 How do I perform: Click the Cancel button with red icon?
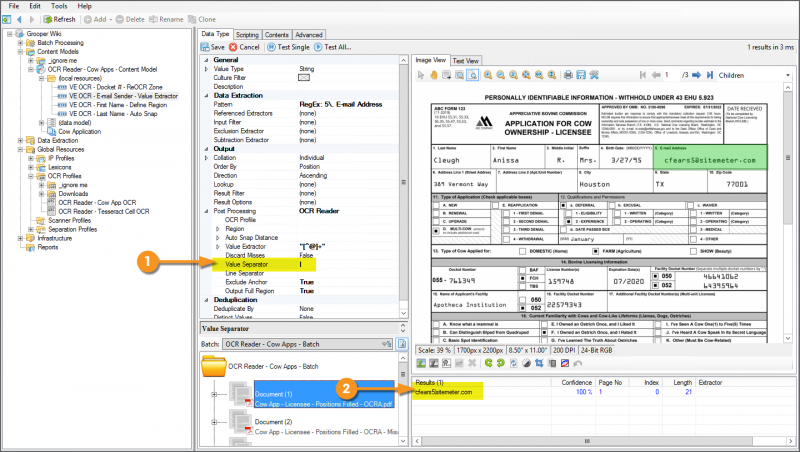244,47
